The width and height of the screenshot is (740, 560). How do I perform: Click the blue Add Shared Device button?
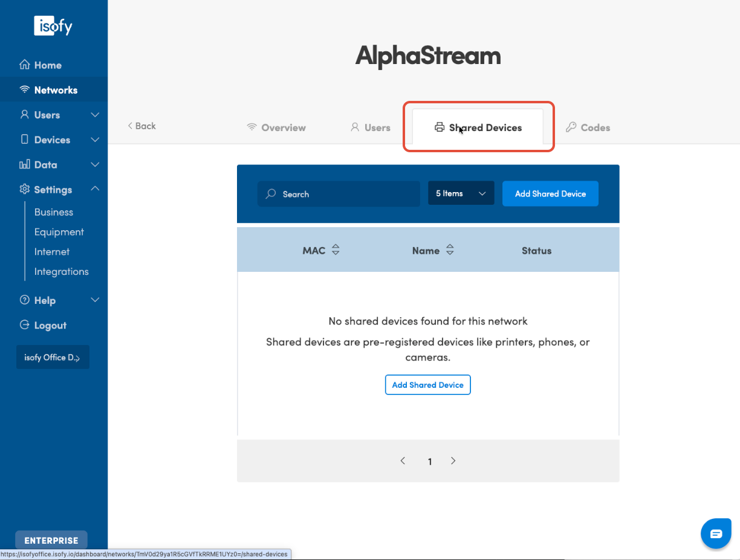click(550, 193)
